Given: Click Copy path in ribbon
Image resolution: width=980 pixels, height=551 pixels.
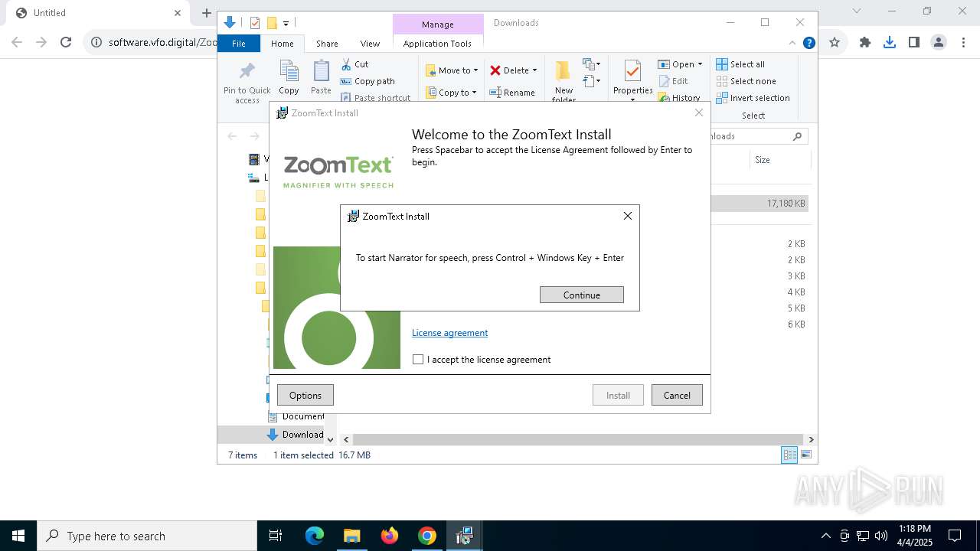Looking at the screenshot, I should point(367,81).
